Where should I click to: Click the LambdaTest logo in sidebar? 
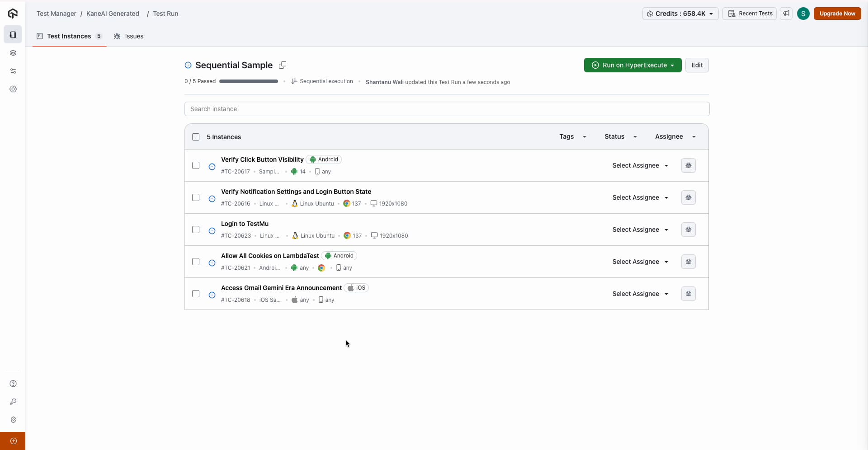pos(13,14)
